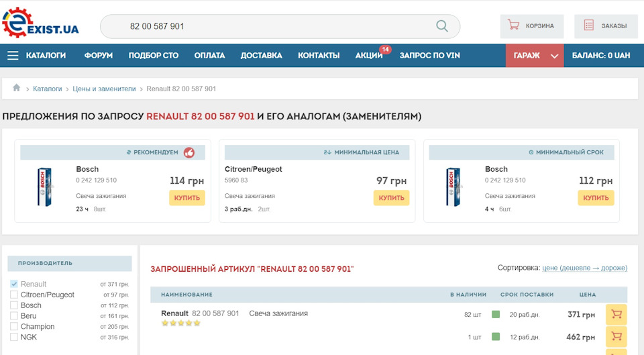Go home via breadcrumb house icon
The image size is (644, 355).
[x=16, y=88]
